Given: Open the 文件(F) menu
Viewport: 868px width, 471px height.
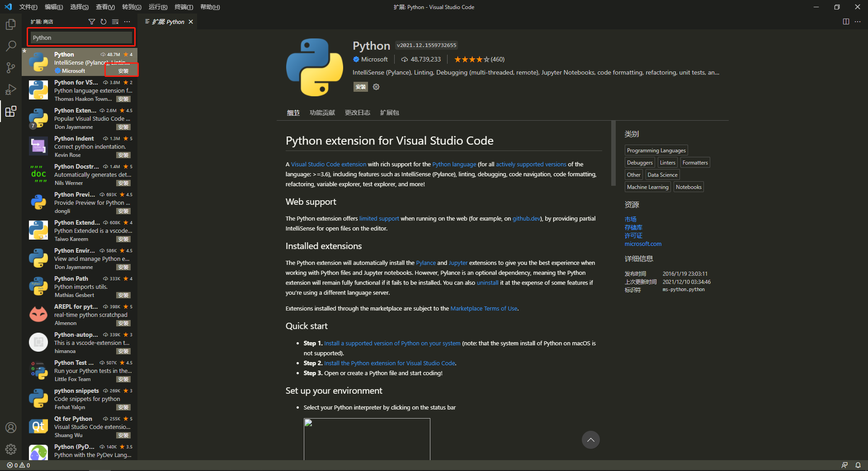Looking at the screenshot, I should click(28, 7).
